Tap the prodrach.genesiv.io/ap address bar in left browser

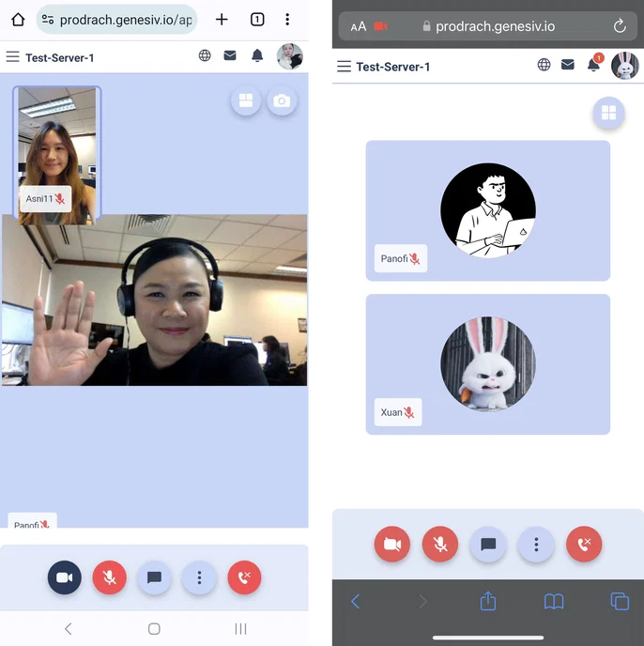pyautogui.click(x=116, y=20)
